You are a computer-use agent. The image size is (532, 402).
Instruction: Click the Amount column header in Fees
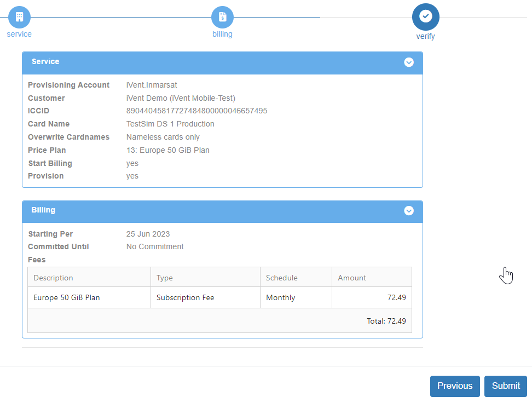352,278
